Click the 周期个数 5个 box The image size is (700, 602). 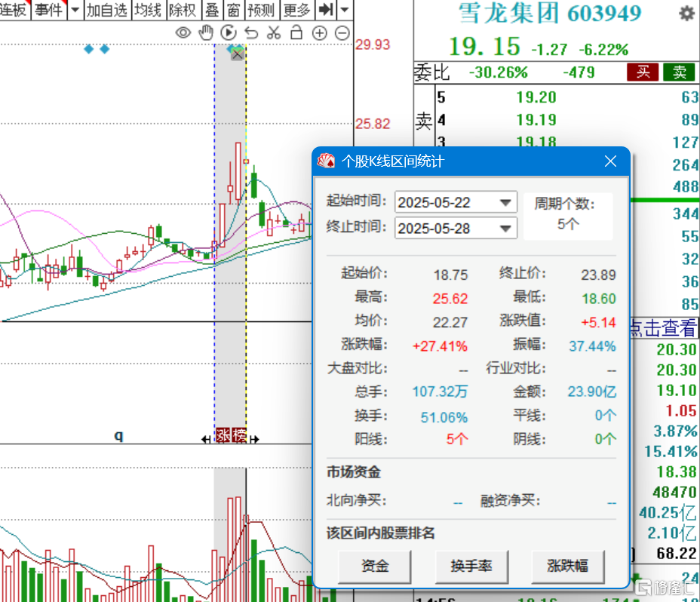[x=568, y=216]
